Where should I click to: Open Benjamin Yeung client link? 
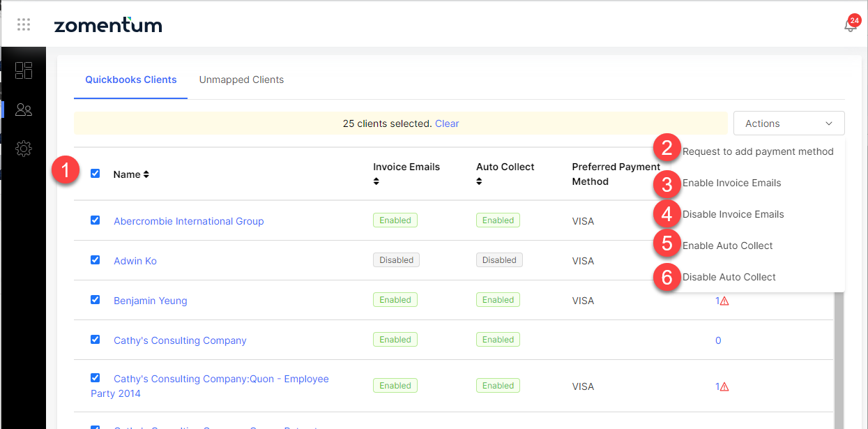pyautogui.click(x=150, y=301)
